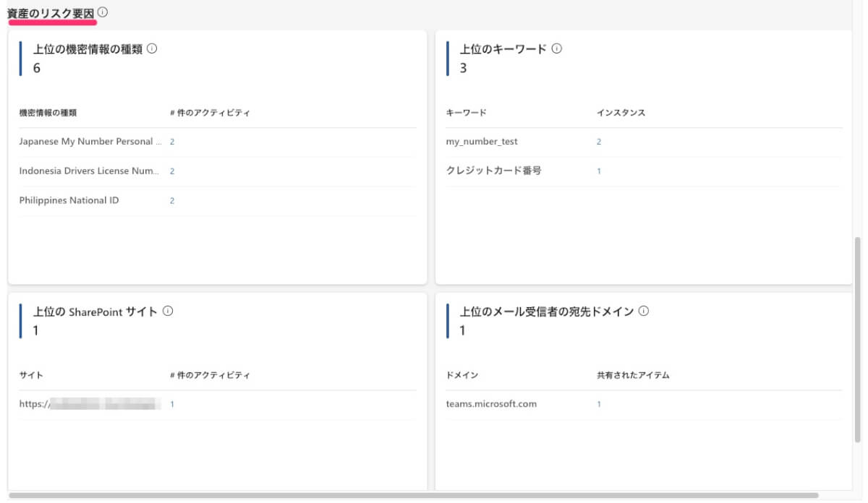Click shared items count for teams.microsoft.com
The height and width of the screenshot is (503, 868).
tap(599, 405)
